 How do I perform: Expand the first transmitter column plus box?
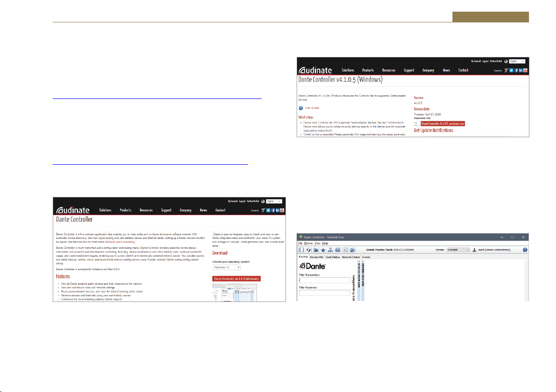pos(359,262)
